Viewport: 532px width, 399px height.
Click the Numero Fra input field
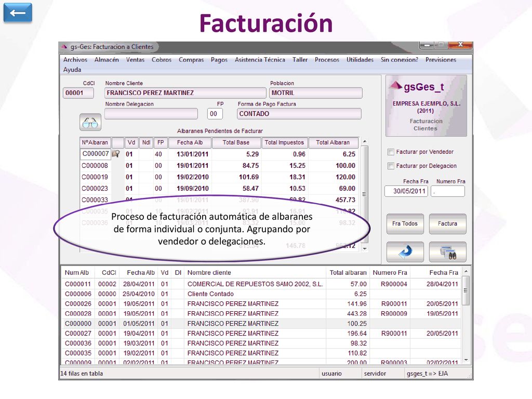click(447, 191)
